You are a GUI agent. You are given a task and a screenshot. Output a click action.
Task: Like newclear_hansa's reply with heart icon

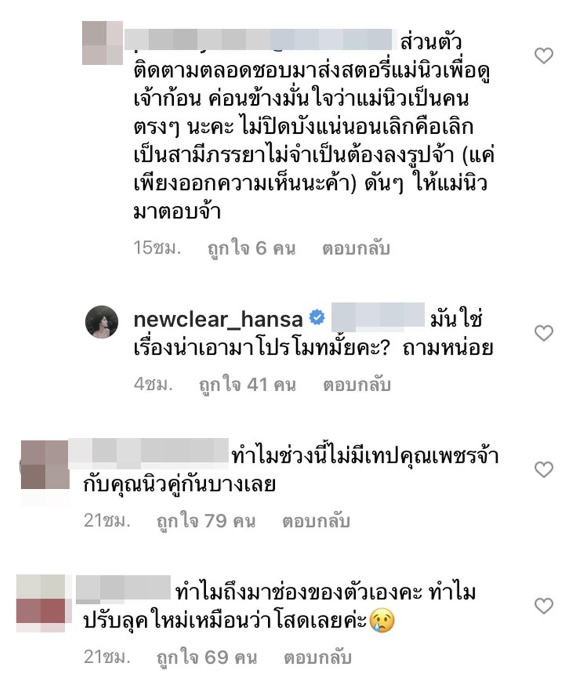click(x=544, y=333)
